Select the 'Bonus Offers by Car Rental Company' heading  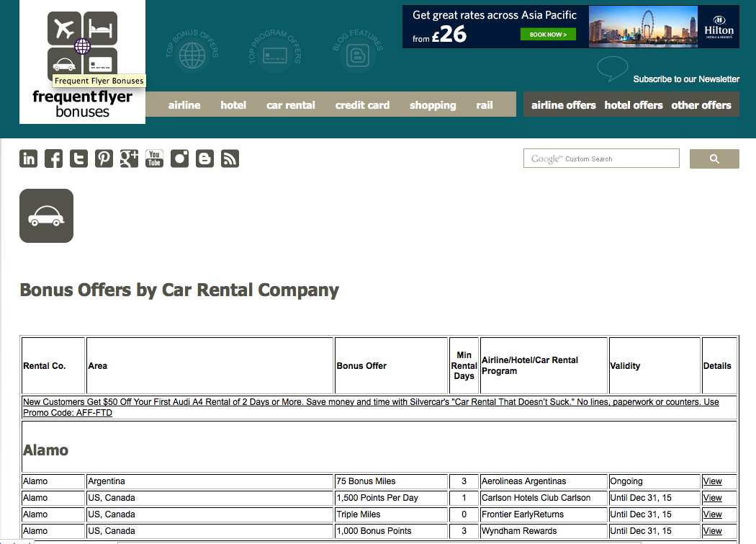[x=179, y=290]
